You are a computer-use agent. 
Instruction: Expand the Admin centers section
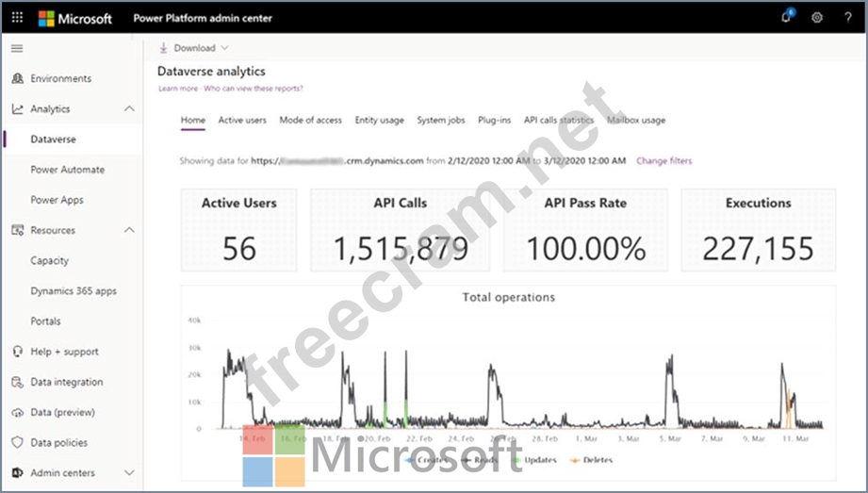tap(129, 472)
